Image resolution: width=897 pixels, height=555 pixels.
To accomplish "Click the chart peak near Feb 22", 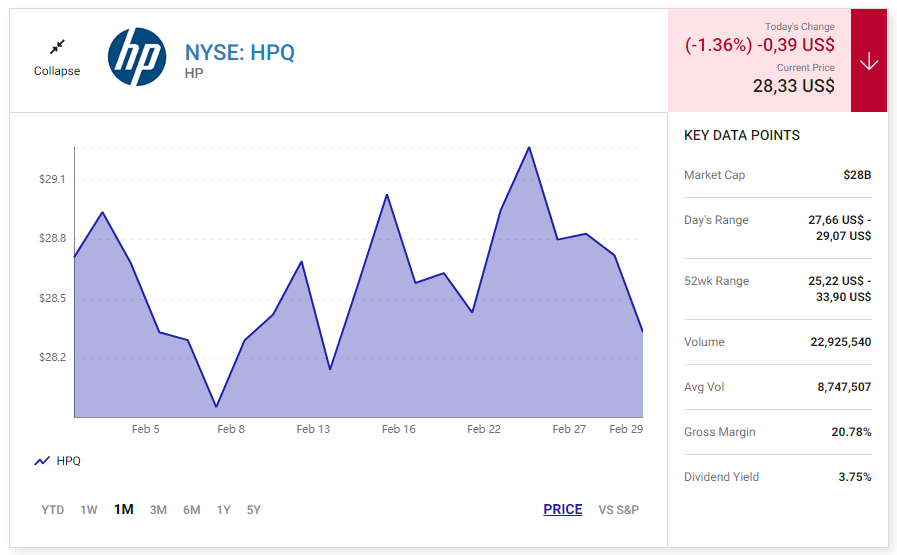I will tap(529, 148).
